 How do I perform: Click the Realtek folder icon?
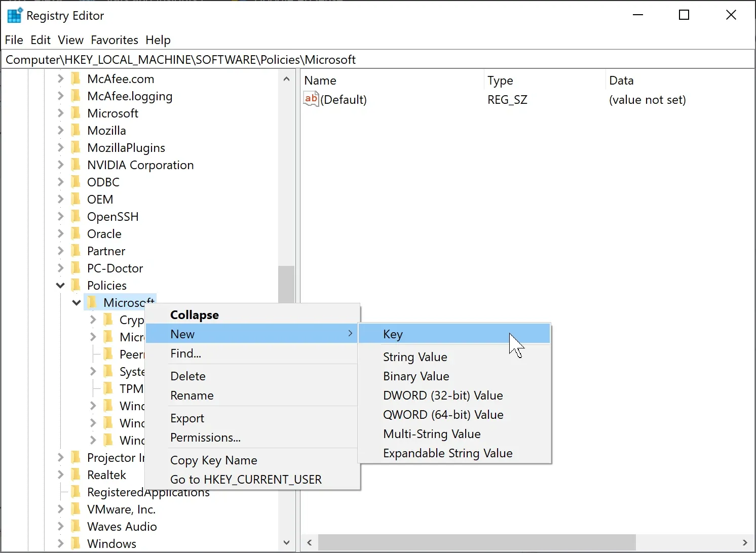tap(76, 475)
